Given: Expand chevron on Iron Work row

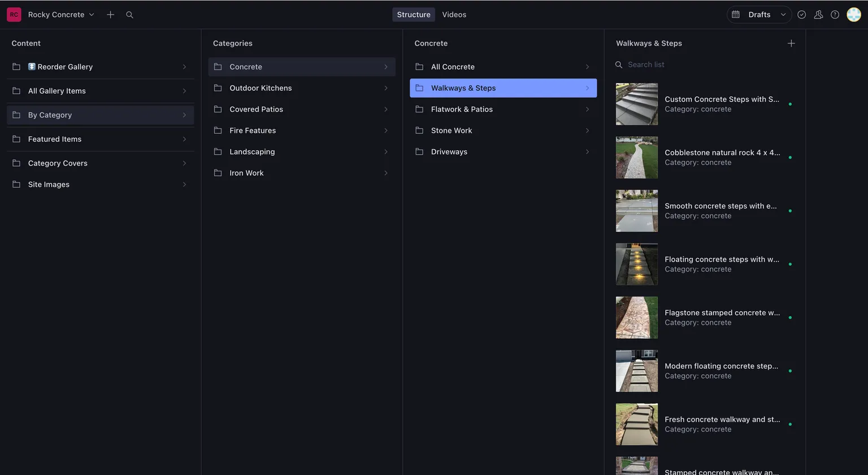Looking at the screenshot, I should 386,173.
